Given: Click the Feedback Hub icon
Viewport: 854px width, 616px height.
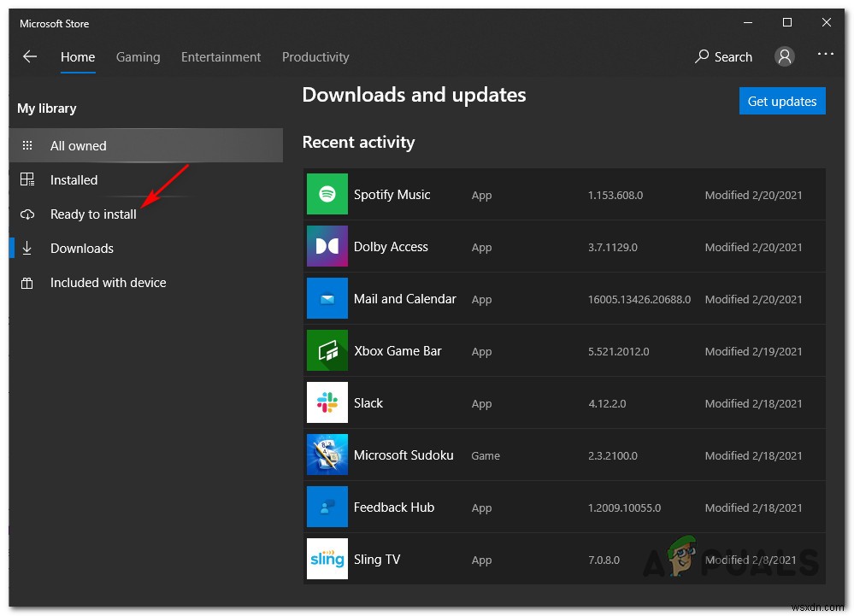Looking at the screenshot, I should [327, 507].
